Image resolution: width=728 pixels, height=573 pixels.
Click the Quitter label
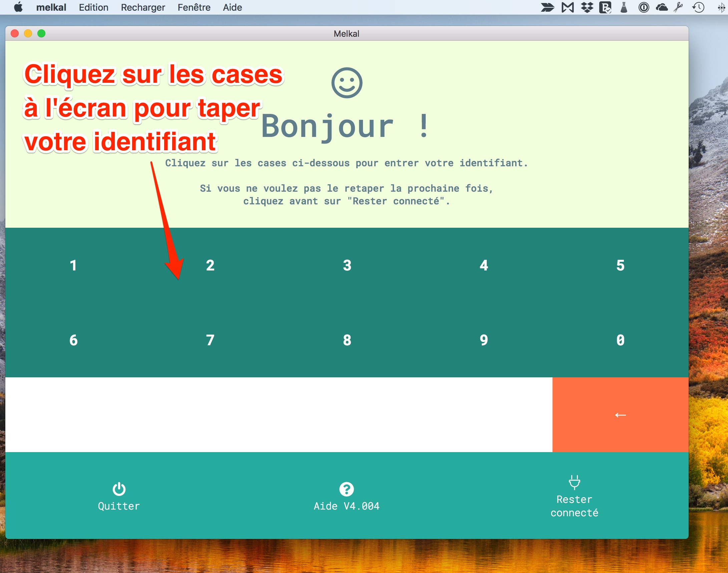tap(119, 506)
